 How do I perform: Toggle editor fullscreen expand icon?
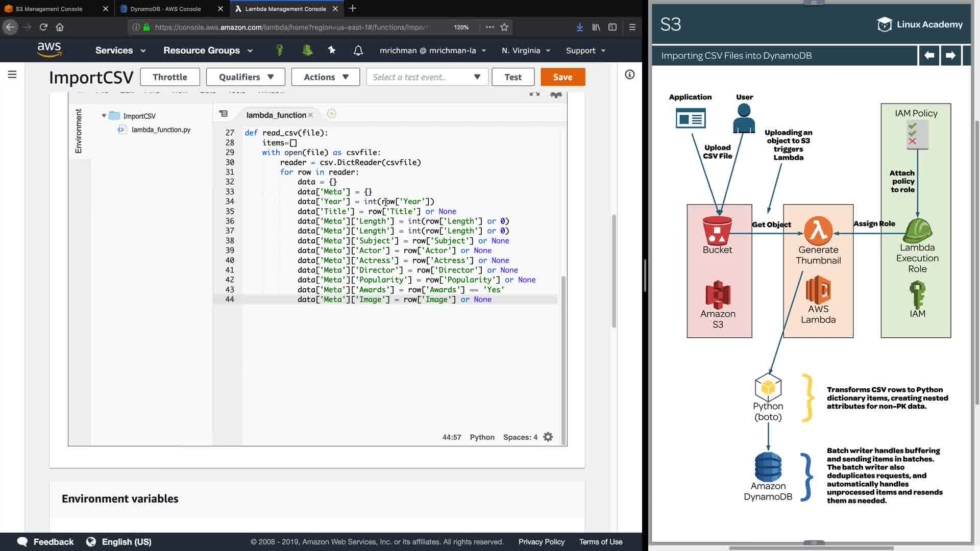point(534,95)
